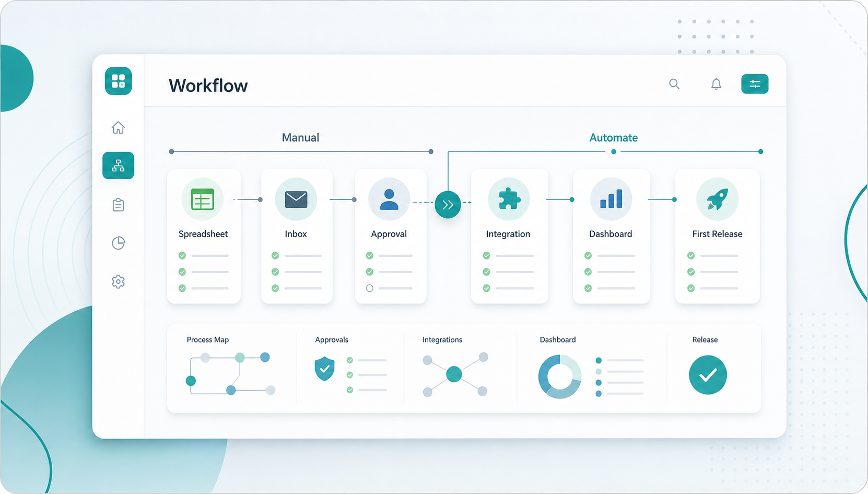Image resolution: width=868 pixels, height=494 pixels.
Task: Click the Process Map label
Action: click(x=208, y=340)
